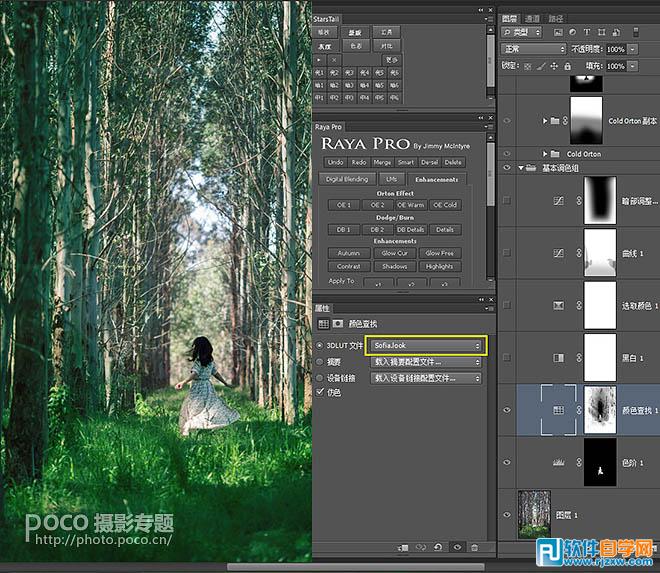Expand the Cold Orton 副本 group

545,121
